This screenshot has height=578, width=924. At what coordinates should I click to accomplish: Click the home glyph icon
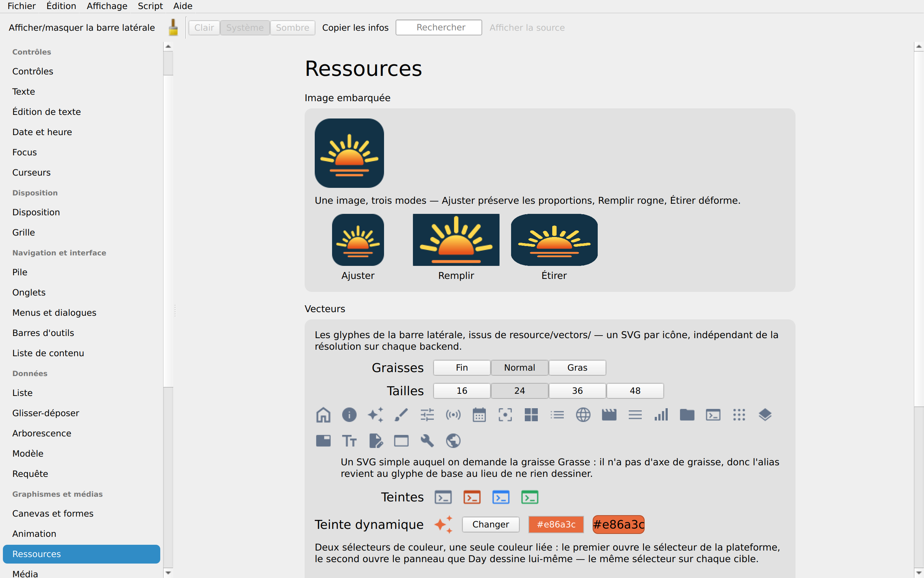coord(323,415)
